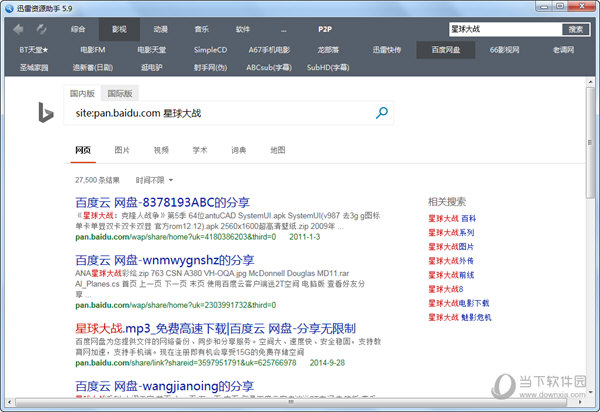Screen dimensions: 600x412
Task: Select the 词典 results tab
Action: [x=239, y=150]
